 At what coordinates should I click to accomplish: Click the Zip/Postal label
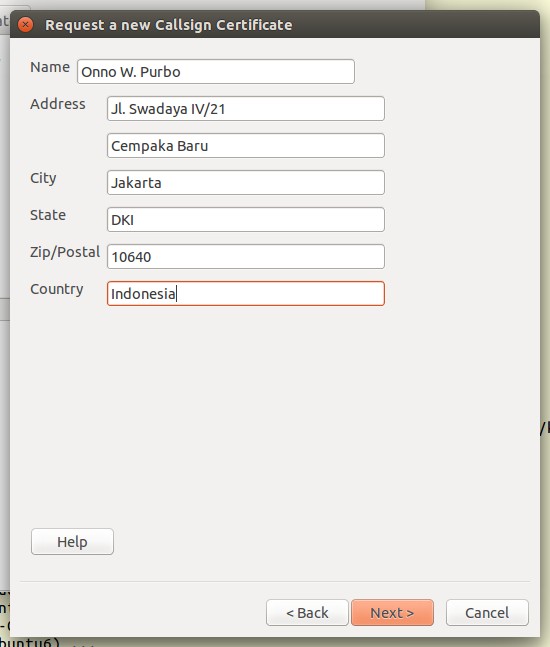coord(65,252)
